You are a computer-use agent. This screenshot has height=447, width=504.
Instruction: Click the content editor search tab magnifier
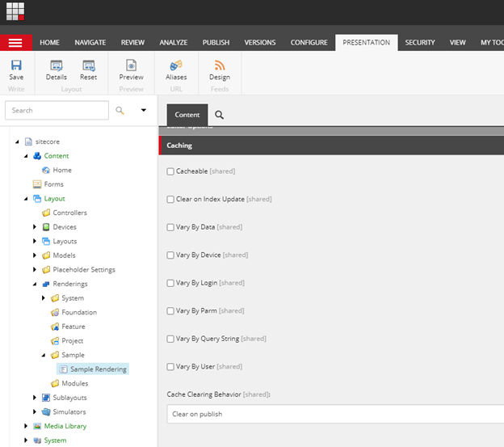click(219, 115)
